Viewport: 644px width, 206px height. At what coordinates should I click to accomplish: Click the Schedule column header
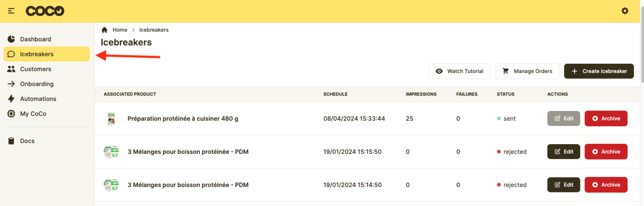tap(335, 94)
